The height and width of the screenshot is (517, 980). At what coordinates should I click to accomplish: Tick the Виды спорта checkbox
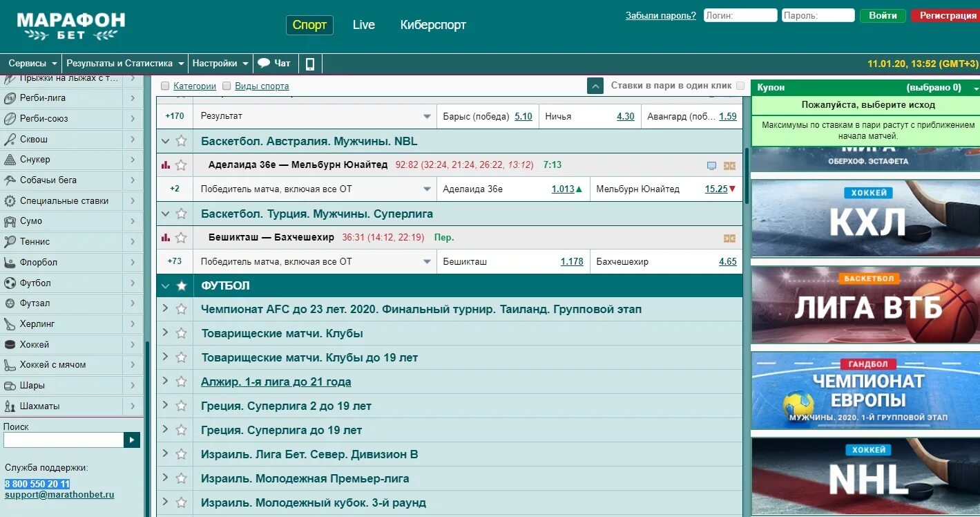click(227, 86)
